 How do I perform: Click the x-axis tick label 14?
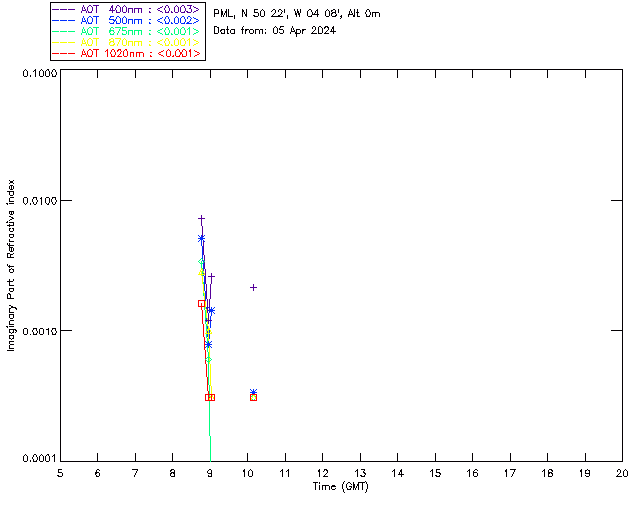pos(398,473)
